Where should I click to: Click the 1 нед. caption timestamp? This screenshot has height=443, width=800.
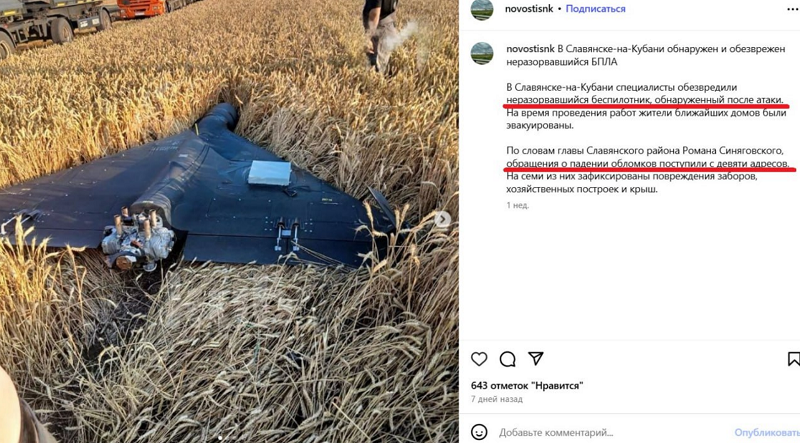(517, 205)
